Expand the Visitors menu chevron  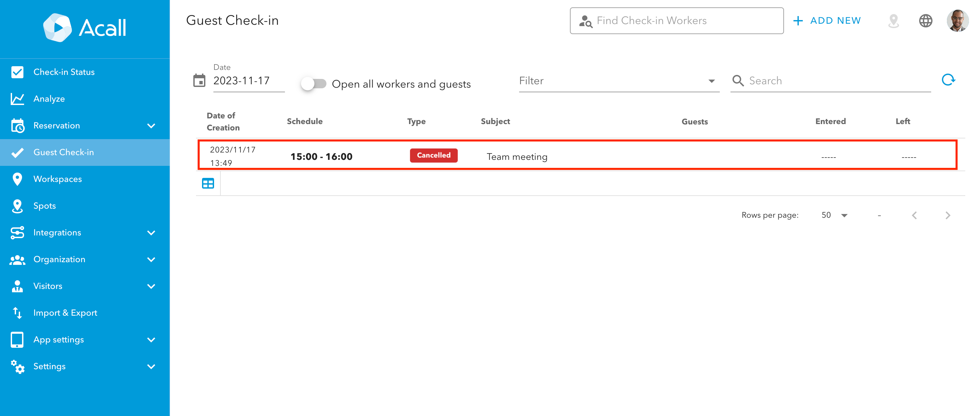151,286
